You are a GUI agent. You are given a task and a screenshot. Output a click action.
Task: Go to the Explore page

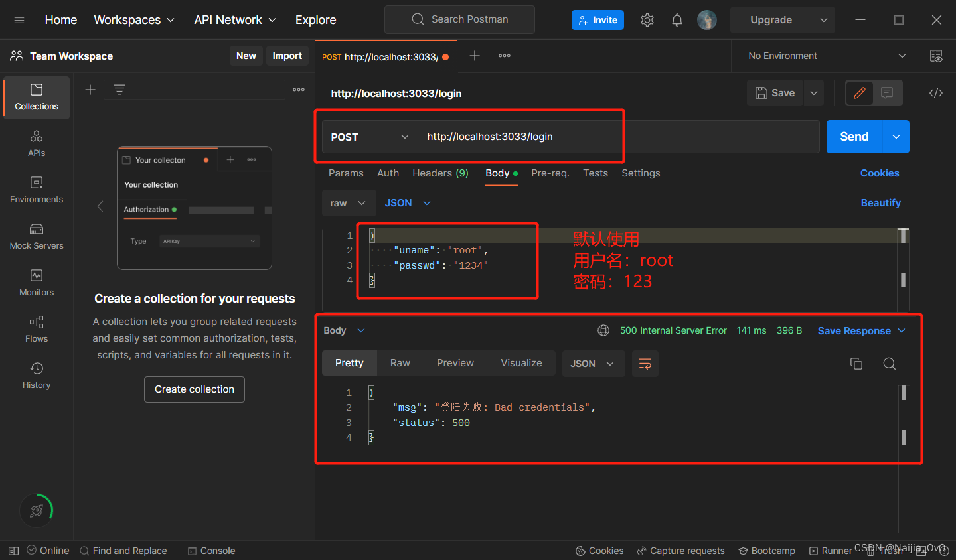316,20
